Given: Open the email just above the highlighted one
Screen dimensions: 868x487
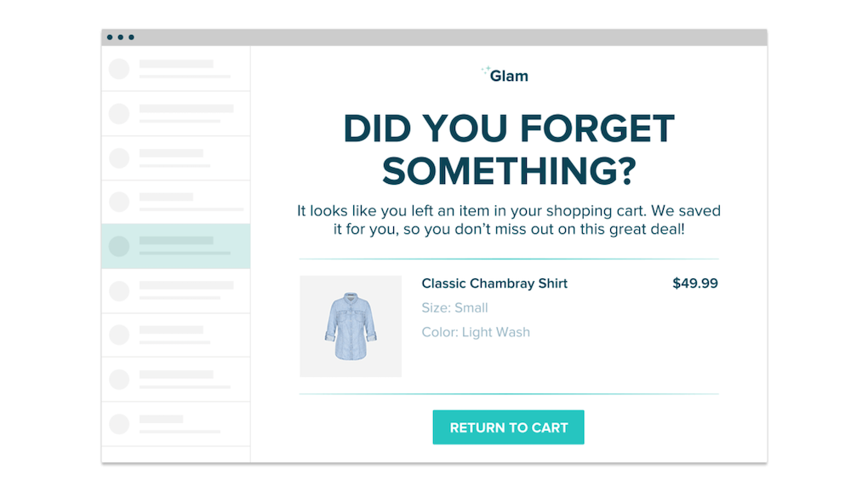Looking at the screenshot, I should pos(176,202).
